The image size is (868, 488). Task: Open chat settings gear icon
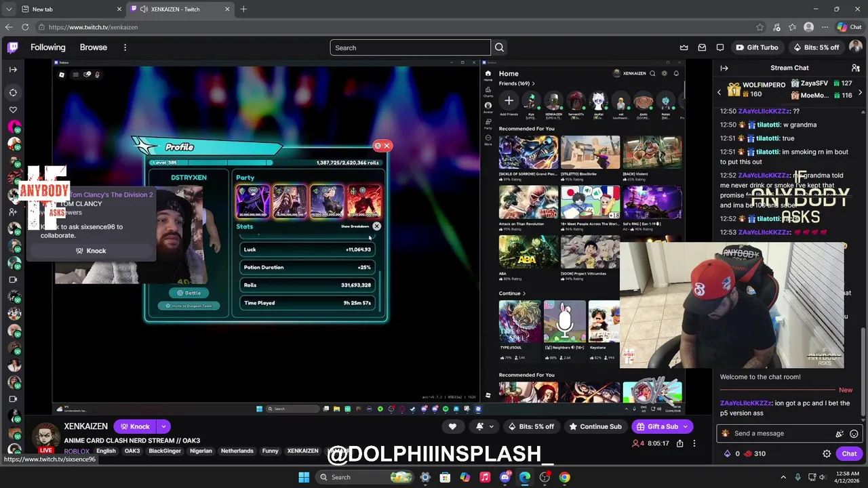[x=827, y=454]
